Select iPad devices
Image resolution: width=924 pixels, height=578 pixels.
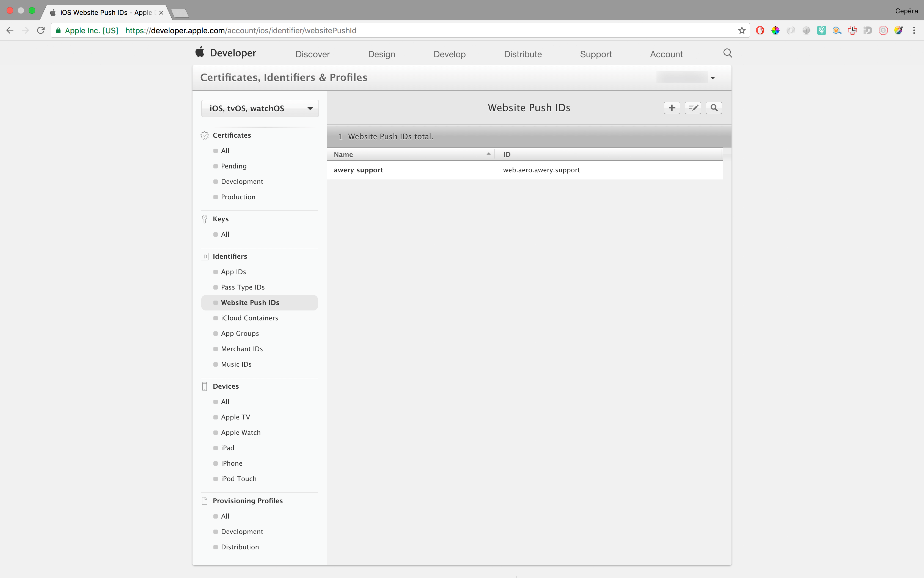(x=228, y=448)
